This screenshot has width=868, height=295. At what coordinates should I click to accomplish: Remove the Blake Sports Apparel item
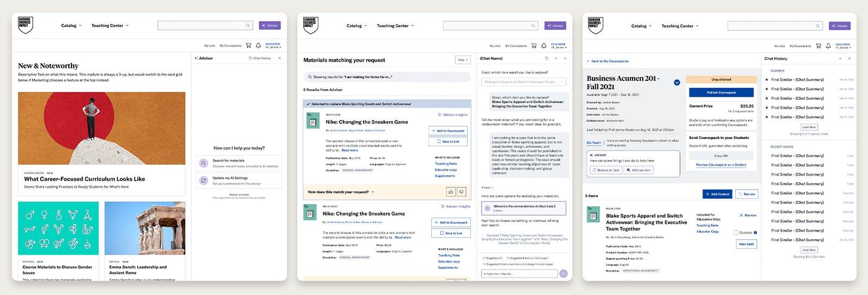(748, 215)
